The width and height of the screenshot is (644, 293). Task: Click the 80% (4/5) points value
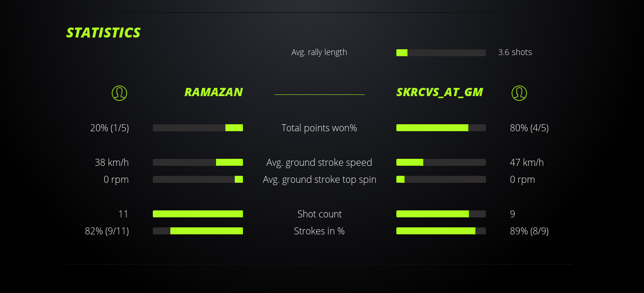[x=529, y=128]
